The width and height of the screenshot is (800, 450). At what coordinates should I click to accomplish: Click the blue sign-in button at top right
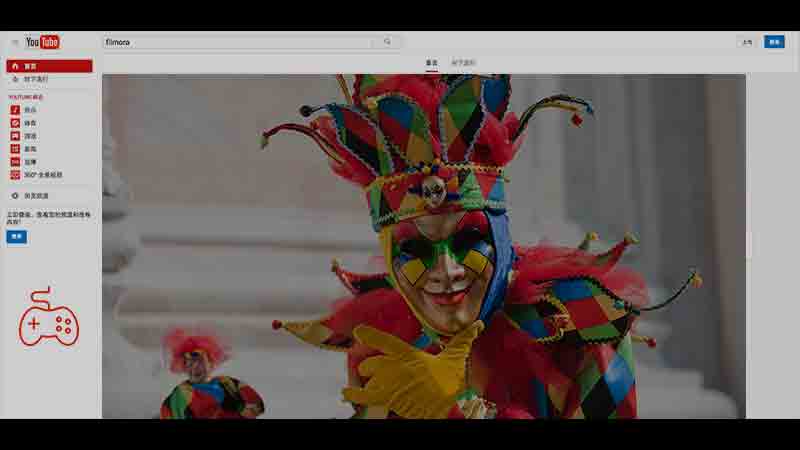click(x=774, y=42)
